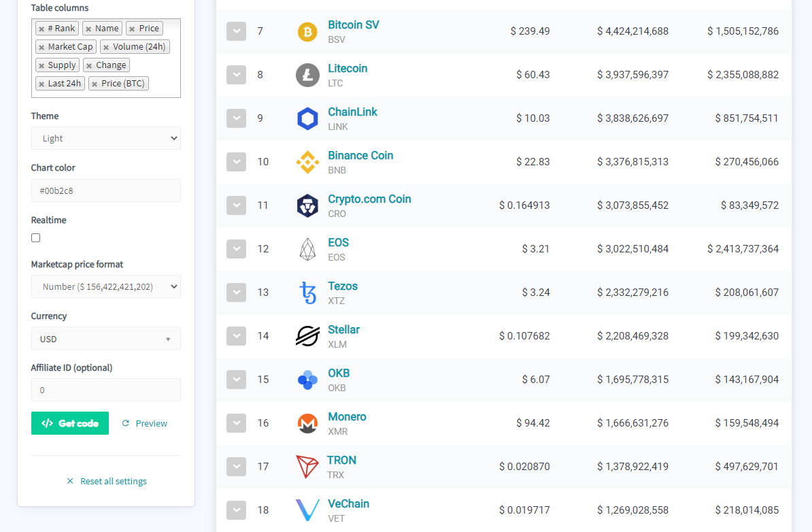Open the VeChain name link
Viewport: 812px width, 532px height.
coord(348,503)
